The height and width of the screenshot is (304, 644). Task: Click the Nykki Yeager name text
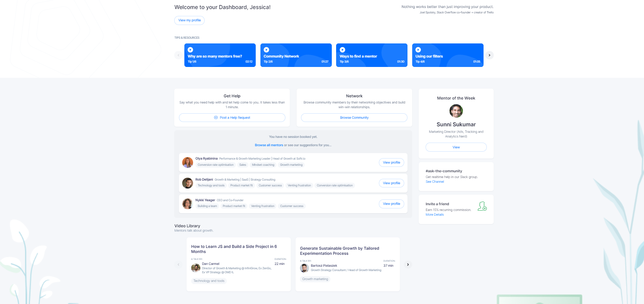click(205, 200)
